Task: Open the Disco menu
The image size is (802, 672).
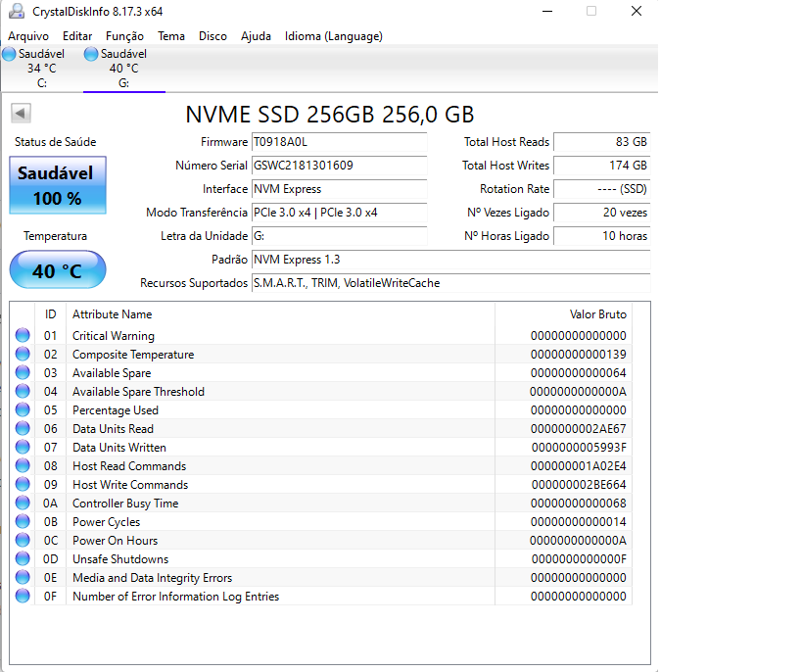Action: coord(212,36)
